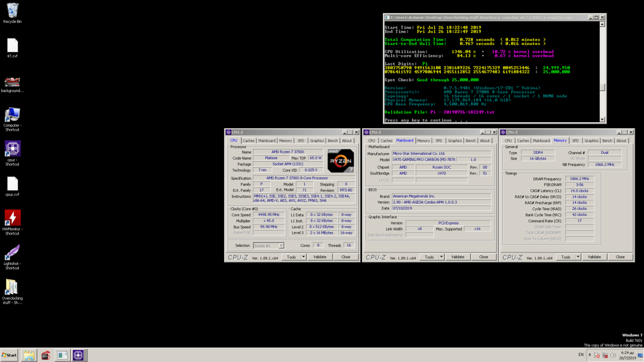
Task: Click Tools button in CPU-Z memory window
Action: (566, 257)
